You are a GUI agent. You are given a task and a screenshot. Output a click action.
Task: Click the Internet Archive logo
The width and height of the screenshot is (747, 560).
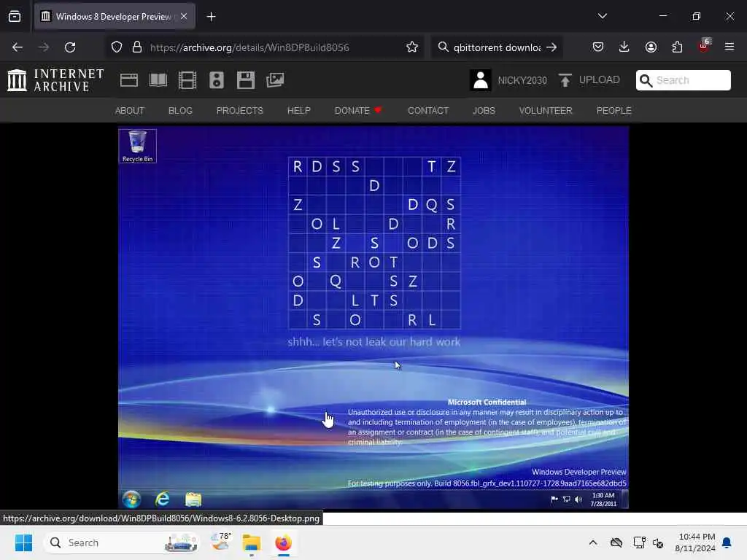click(x=55, y=80)
